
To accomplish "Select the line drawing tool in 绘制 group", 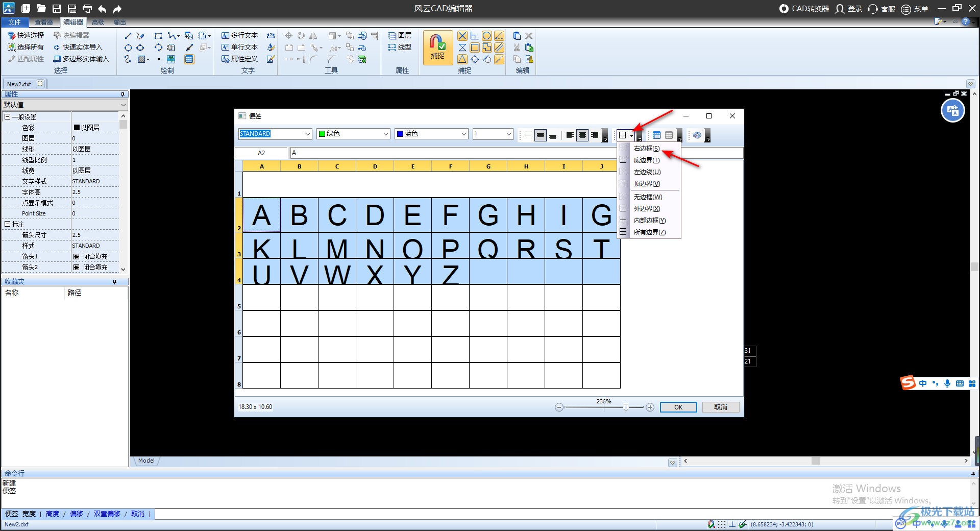I will [x=128, y=36].
